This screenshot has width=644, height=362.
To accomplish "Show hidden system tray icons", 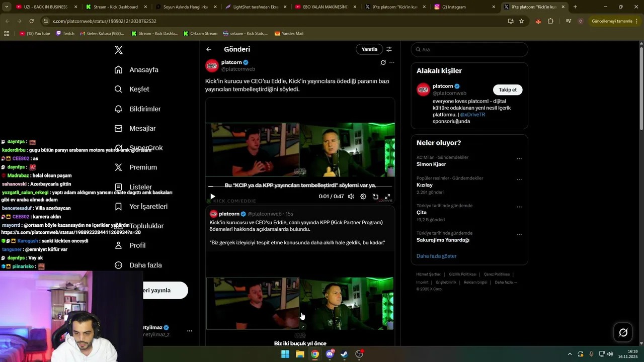I will coord(570,354).
